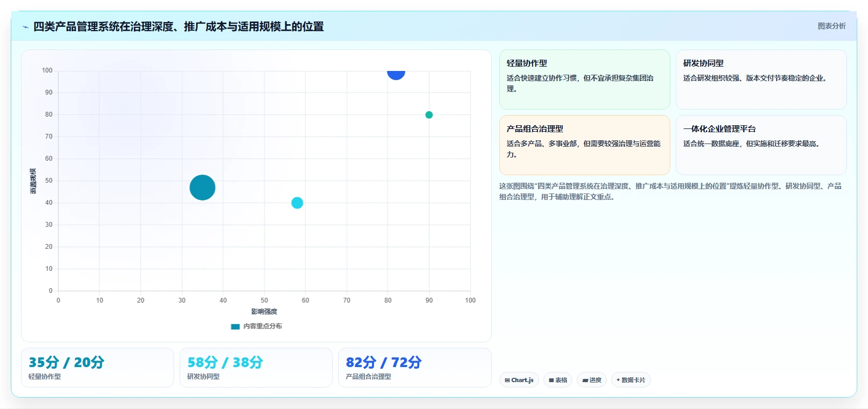Viewport: 868px width, 409px height.
Task: Click the 58分 / 38分 stat card
Action: coord(256,368)
